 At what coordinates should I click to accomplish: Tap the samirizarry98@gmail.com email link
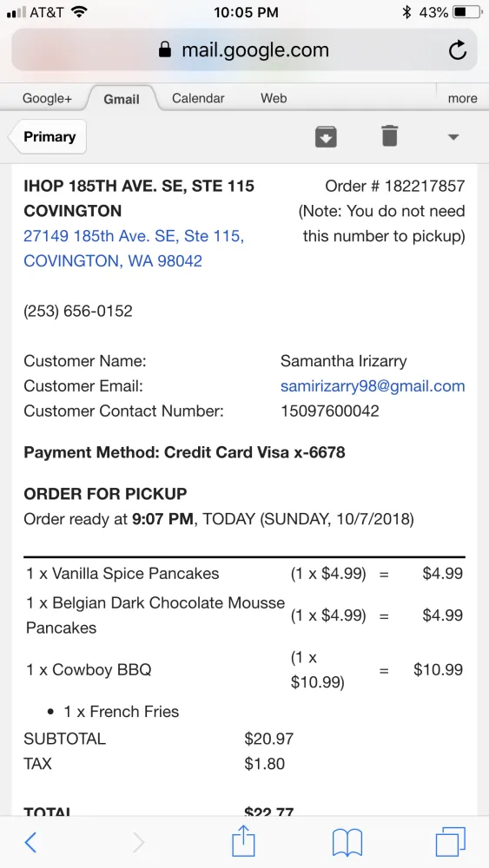coord(373,386)
